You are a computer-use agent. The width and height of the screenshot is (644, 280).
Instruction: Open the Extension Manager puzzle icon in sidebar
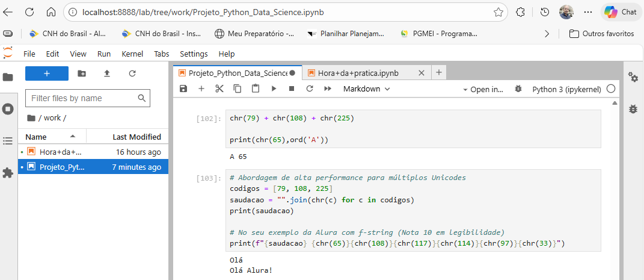pyautogui.click(x=8, y=173)
